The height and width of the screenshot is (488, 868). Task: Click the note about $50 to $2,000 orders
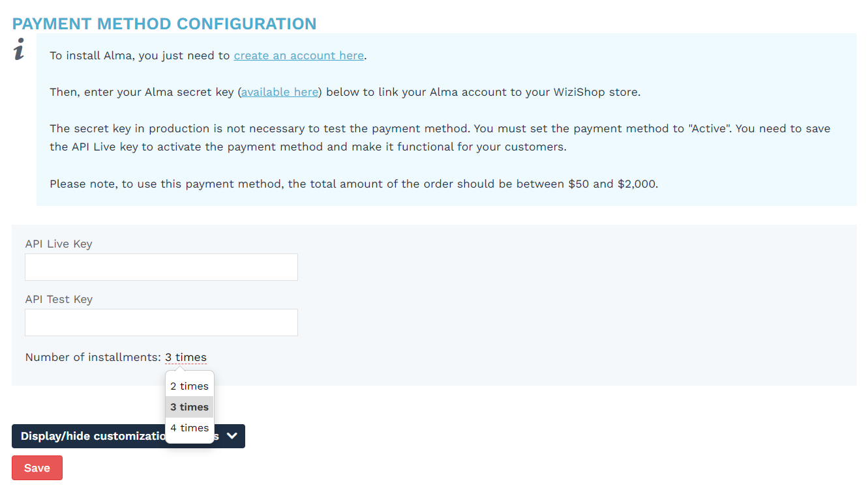coord(354,184)
